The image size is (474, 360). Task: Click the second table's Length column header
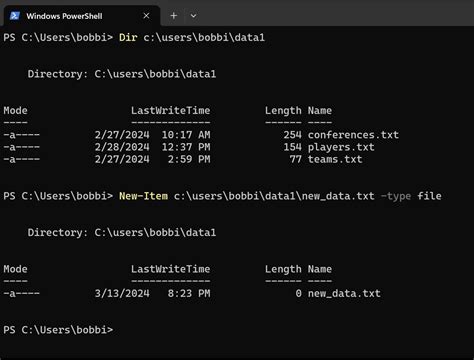283,269
